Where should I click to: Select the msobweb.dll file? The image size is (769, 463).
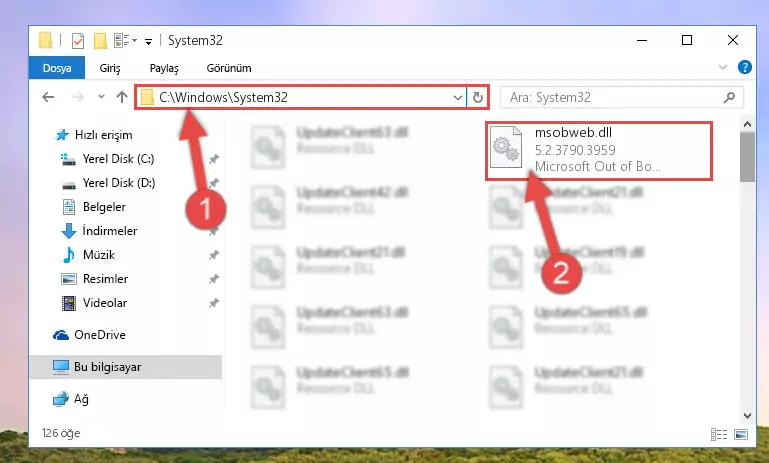click(598, 151)
